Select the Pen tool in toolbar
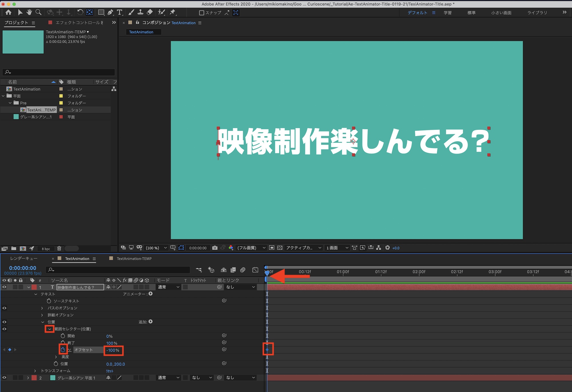The width and height of the screenshot is (572, 392). click(x=110, y=12)
